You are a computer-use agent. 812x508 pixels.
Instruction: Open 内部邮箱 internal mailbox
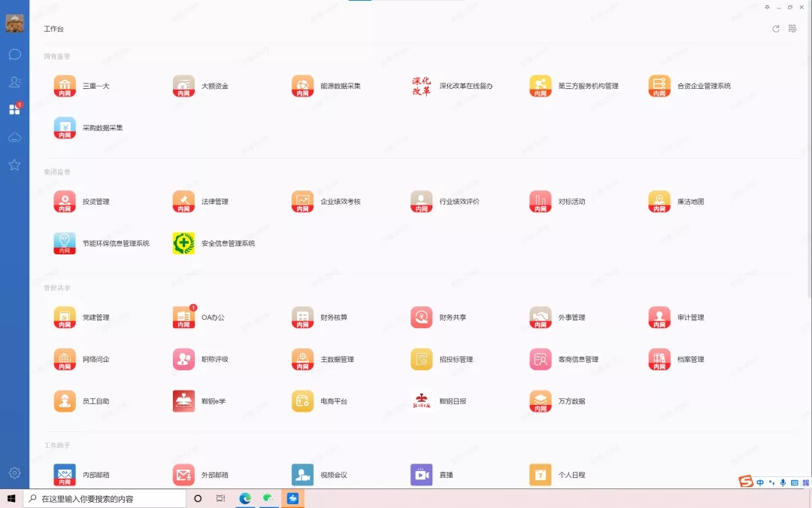click(65, 475)
